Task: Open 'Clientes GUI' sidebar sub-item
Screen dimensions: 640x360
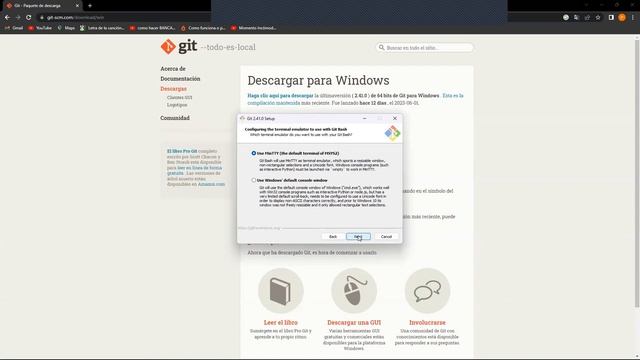Action: tap(180, 98)
